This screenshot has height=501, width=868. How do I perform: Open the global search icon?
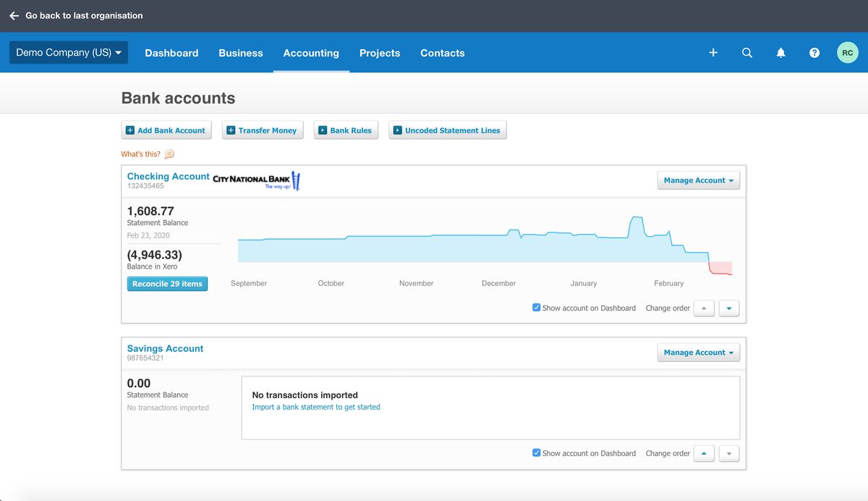pos(747,52)
